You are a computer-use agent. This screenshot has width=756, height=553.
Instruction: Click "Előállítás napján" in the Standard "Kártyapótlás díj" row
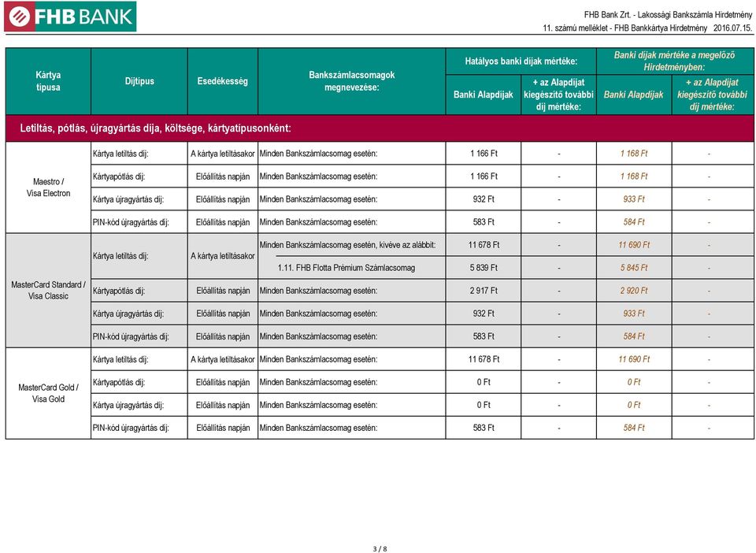tap(223, 291)
